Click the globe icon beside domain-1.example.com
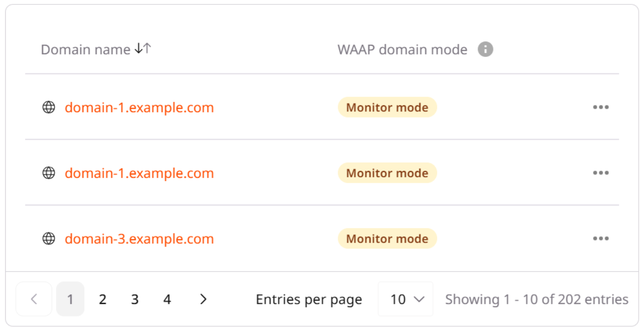The width and height of the screenshot is (644, 331). click(49, 107)
